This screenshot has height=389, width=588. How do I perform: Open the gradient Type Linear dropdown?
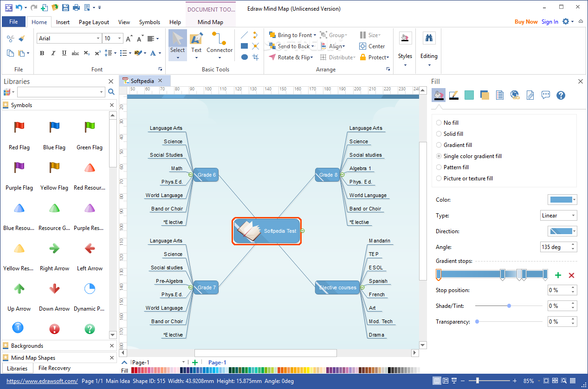[x=559, y=216]
